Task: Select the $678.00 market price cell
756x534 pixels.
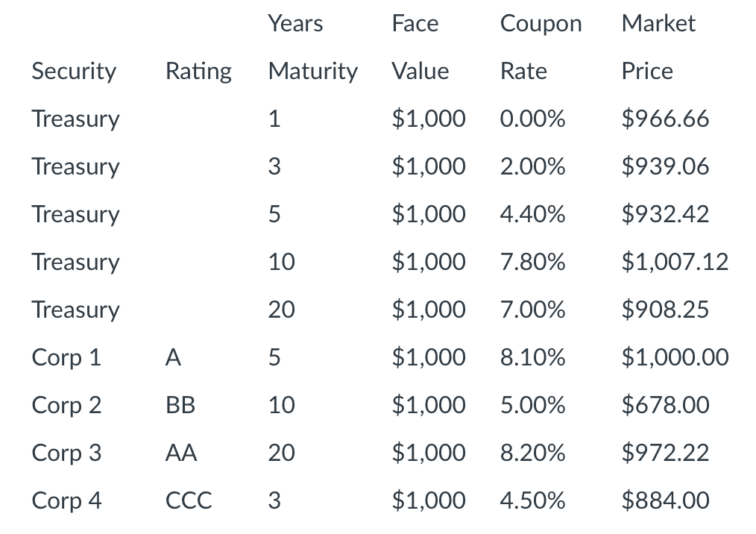Action: 665,405
